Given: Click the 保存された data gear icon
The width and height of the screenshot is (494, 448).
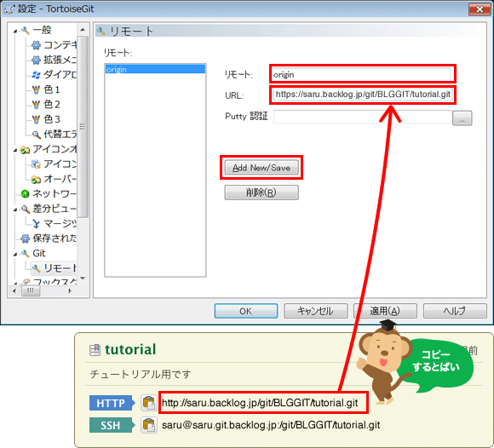Looking at the screenshot, I should (x=25, y=238).
